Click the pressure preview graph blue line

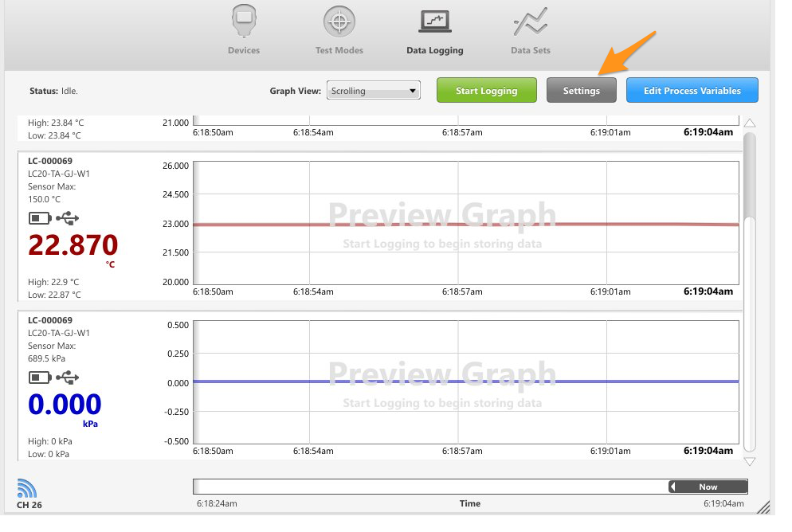(465, 381)
